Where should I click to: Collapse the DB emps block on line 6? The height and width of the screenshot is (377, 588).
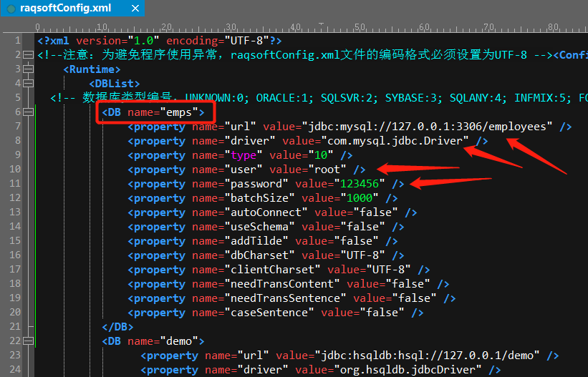pyautogui.click(x=29, y=112)
